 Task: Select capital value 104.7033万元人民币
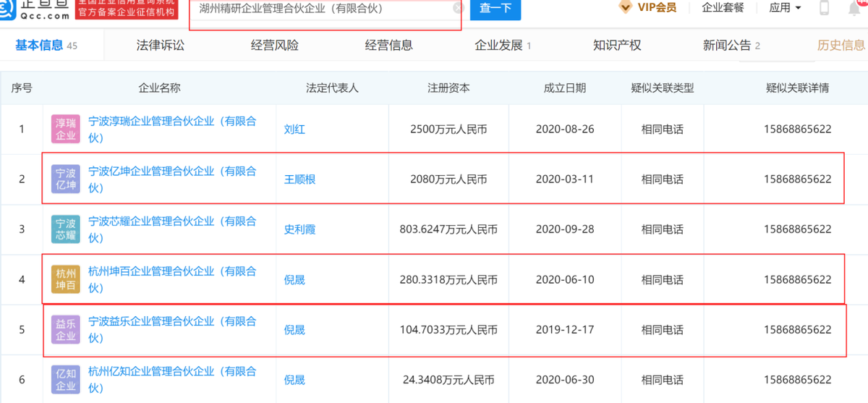point(448,330)
